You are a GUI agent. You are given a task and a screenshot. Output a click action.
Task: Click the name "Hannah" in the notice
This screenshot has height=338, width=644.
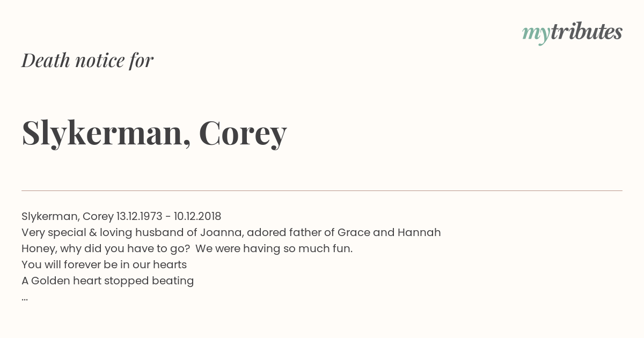click(419, 233)
